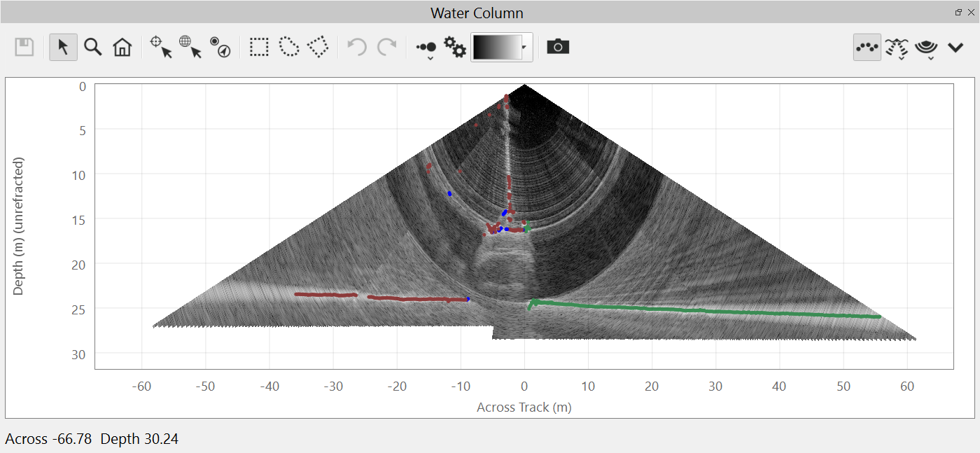980x453 pixels.
Task: Select the arrow pointer tool
Action: (63, 48)
